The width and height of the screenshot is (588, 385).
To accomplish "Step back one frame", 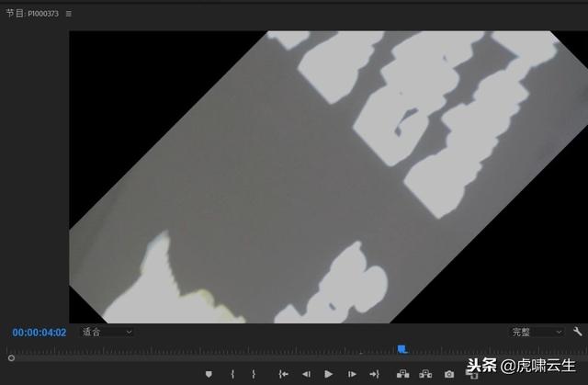I will click(x=306, y=374).
